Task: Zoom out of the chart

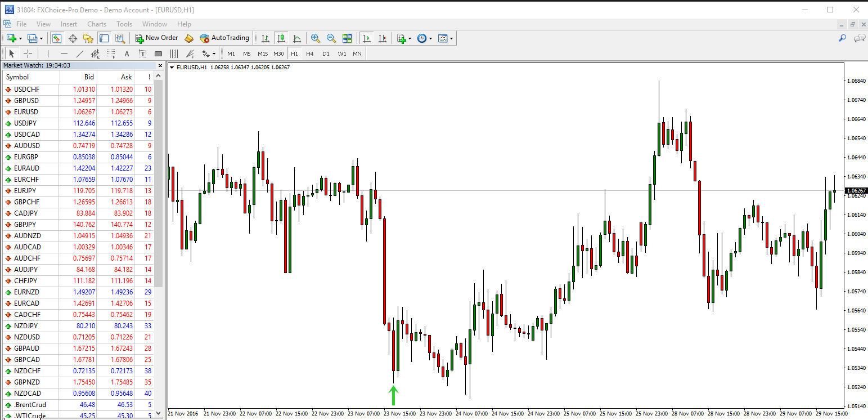Action: coord(331,38)
